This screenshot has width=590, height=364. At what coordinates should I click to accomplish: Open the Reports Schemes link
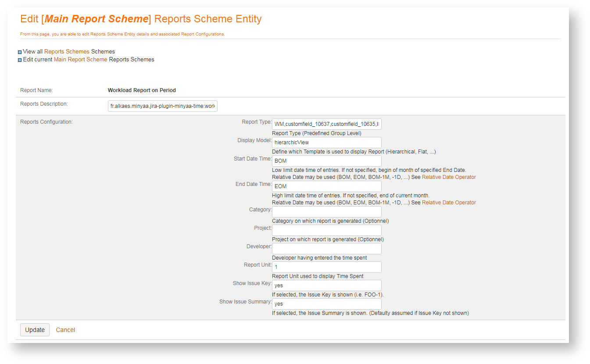coord(67,52)
